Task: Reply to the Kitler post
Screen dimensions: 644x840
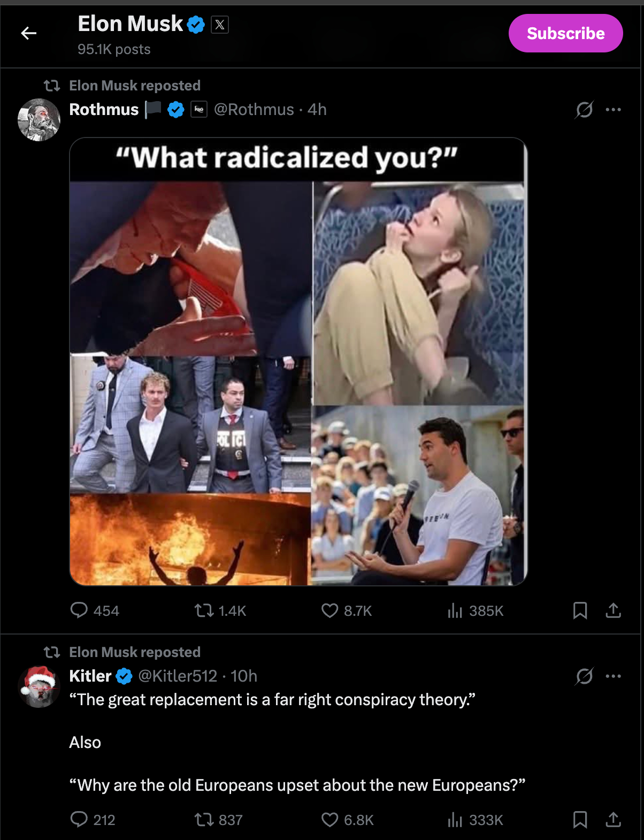Action: point(79,820)
